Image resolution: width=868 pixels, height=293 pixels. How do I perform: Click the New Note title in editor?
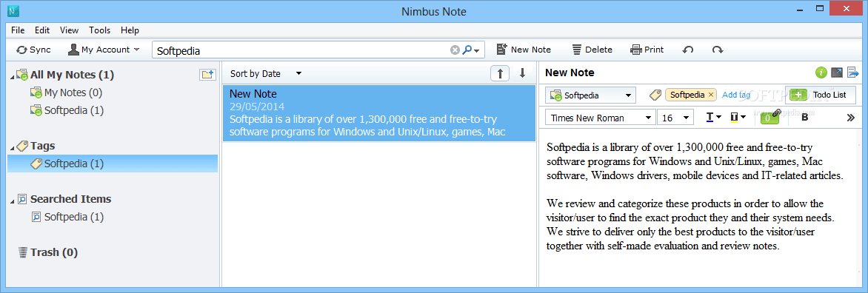coord(570,73)
